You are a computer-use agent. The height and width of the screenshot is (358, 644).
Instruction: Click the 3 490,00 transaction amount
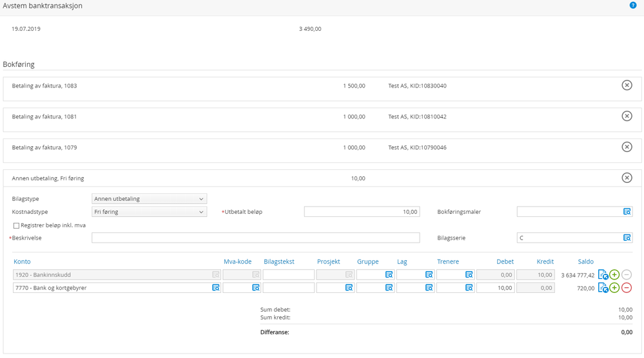(310, 29)
